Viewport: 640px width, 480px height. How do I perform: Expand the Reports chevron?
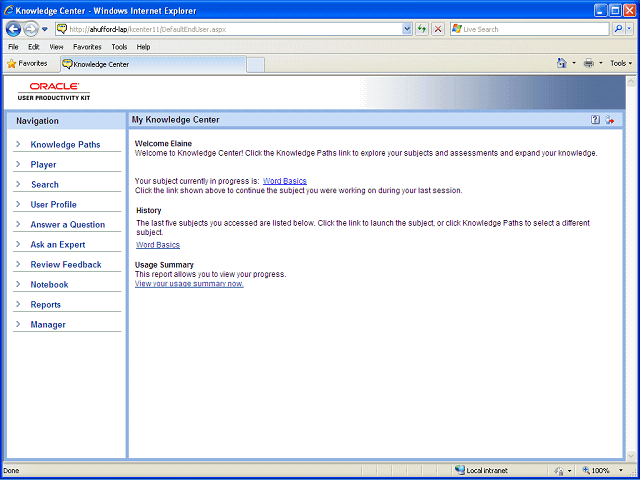click(18, 304)
